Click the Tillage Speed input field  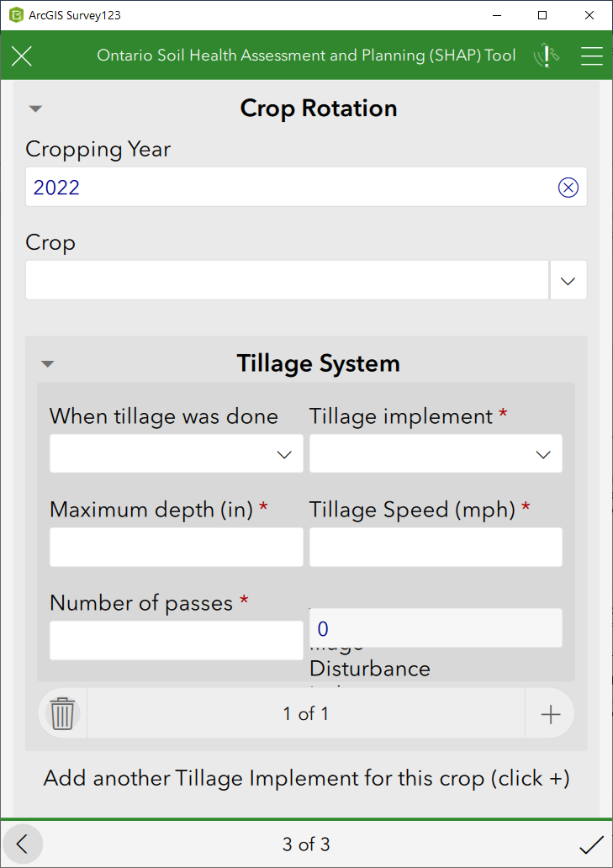point(436,547)
